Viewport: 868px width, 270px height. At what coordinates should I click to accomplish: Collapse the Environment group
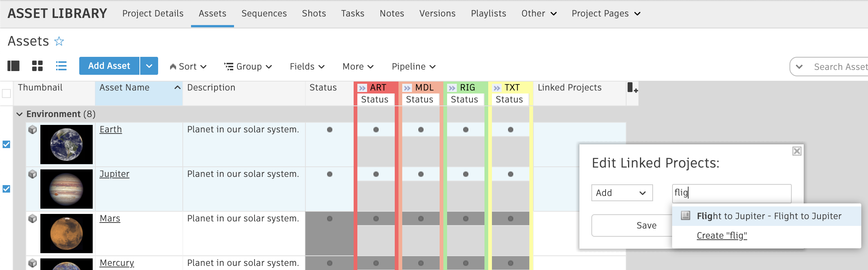19,114
